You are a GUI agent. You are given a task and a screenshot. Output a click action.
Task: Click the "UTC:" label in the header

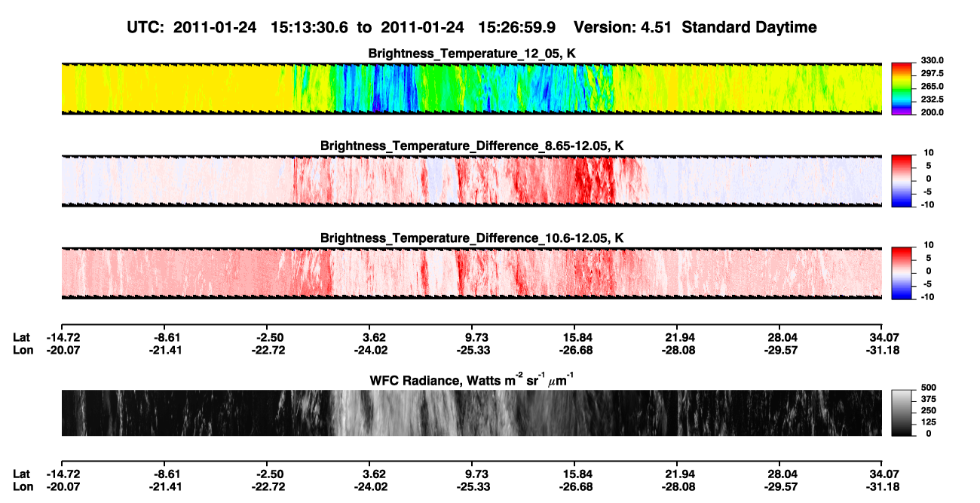[x=145, y=28]
